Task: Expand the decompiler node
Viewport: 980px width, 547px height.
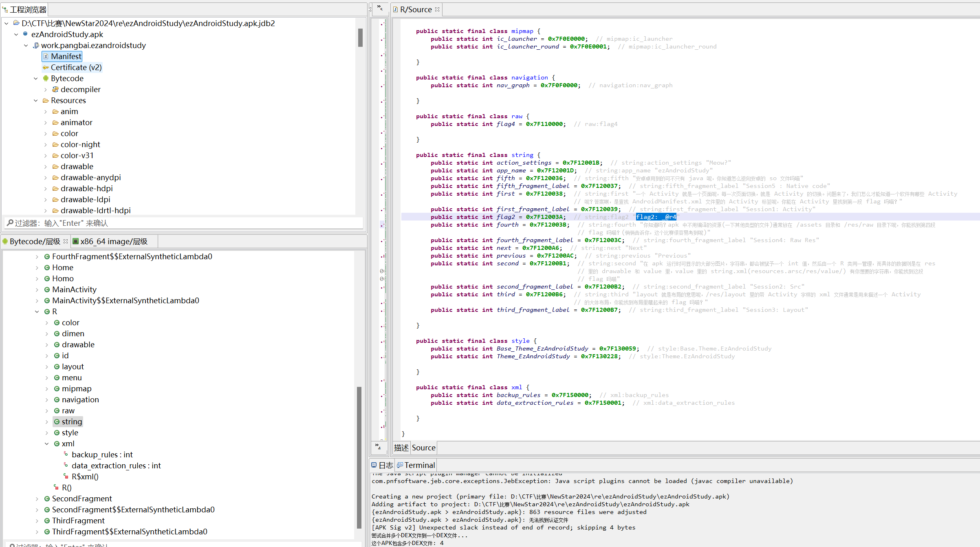Action: click(46, 90)
